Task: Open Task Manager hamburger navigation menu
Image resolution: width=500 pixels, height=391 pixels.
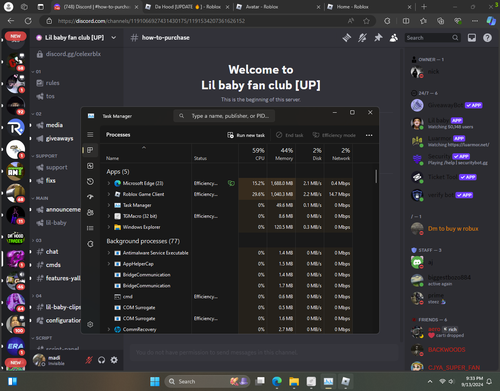Action: point(90,135)
